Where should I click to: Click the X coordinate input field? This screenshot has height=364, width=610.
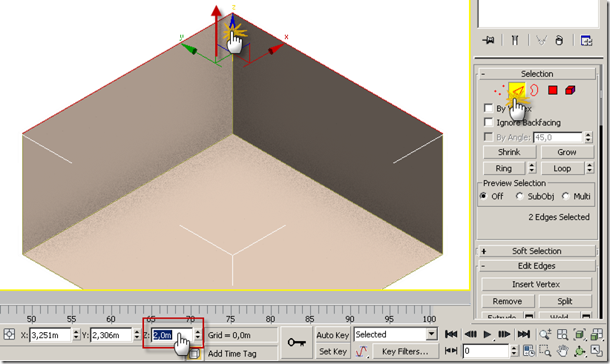point(50,335)
